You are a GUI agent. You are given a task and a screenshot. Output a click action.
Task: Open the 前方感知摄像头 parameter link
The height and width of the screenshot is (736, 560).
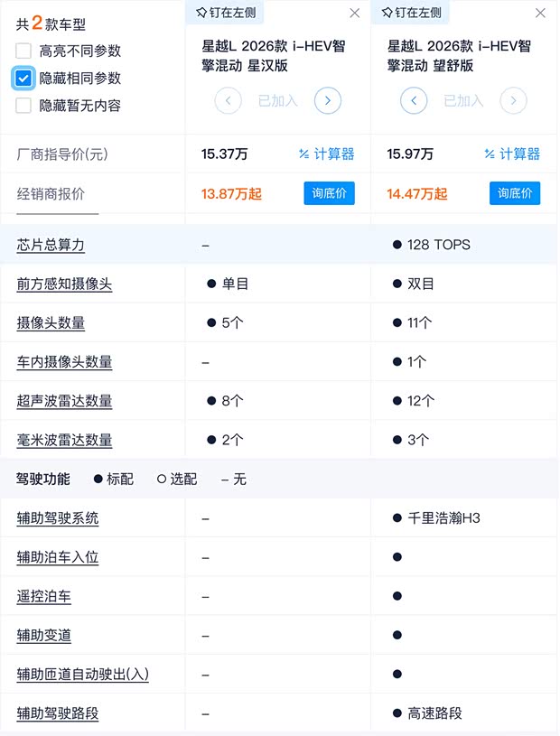64,284
